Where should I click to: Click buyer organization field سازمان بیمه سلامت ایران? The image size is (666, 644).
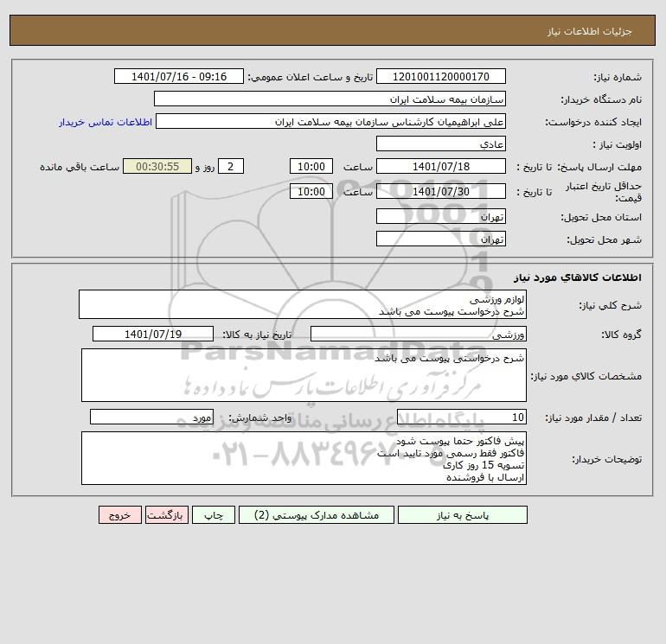330,99
